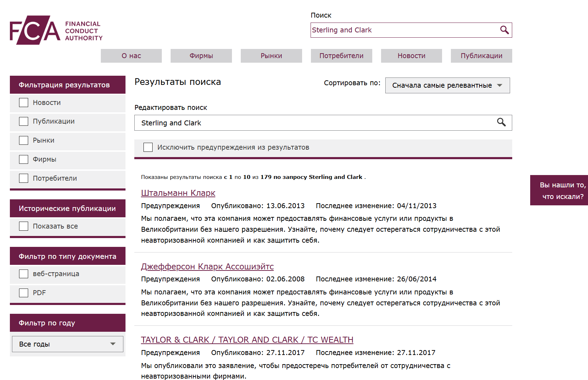Click the magnifier icon in 'Редактировать поиск' field

pos(502,123)
